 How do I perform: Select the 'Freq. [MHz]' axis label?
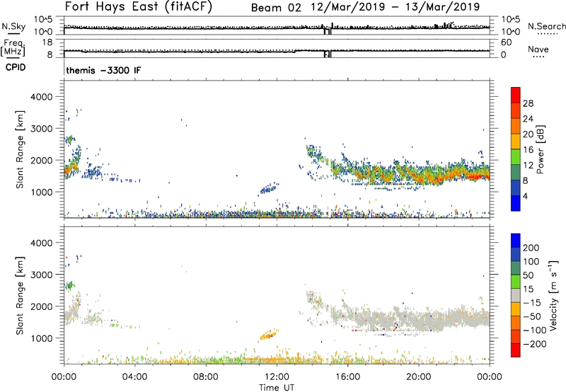(13, 47)
